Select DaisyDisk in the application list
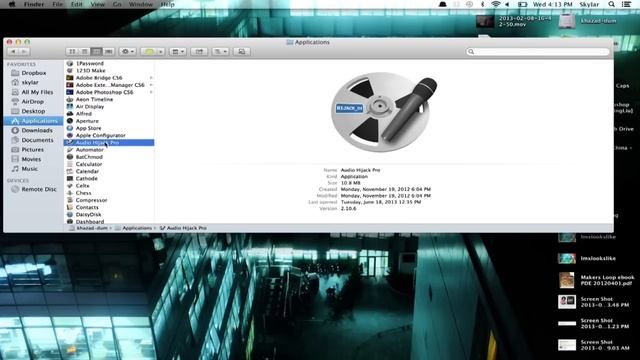This screenshot has height=360, width=640. [x=109, y=214]
